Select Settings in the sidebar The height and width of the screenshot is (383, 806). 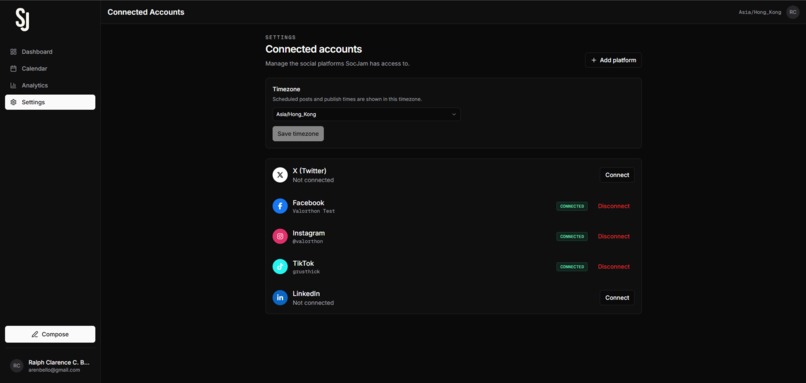[x=50, y=102]
